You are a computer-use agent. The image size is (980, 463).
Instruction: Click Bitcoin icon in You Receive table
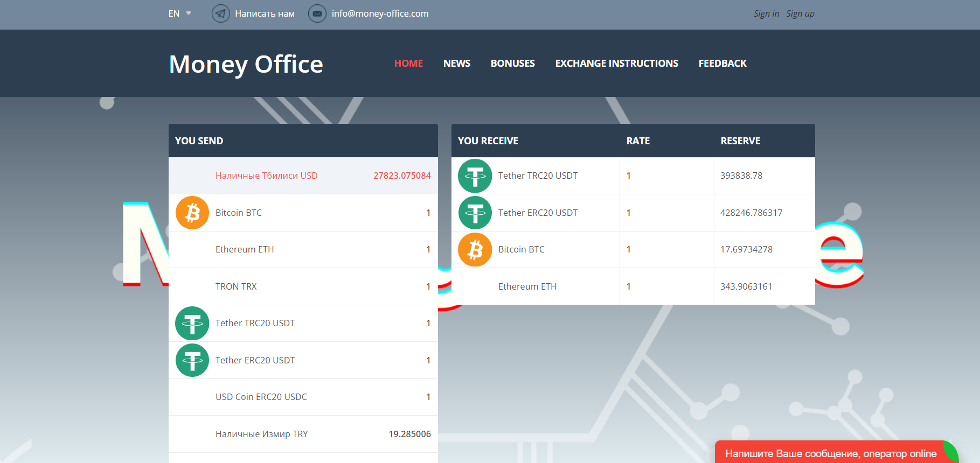pyautogui.click(x=475, y=250)
